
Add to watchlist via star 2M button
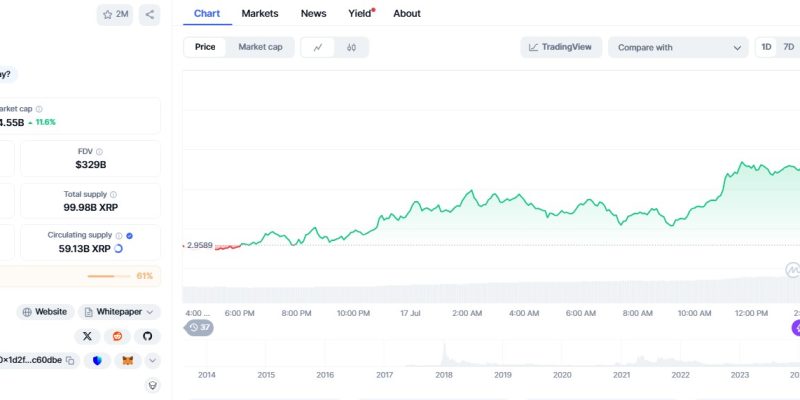pyautogui.click(x=115, y=15)
